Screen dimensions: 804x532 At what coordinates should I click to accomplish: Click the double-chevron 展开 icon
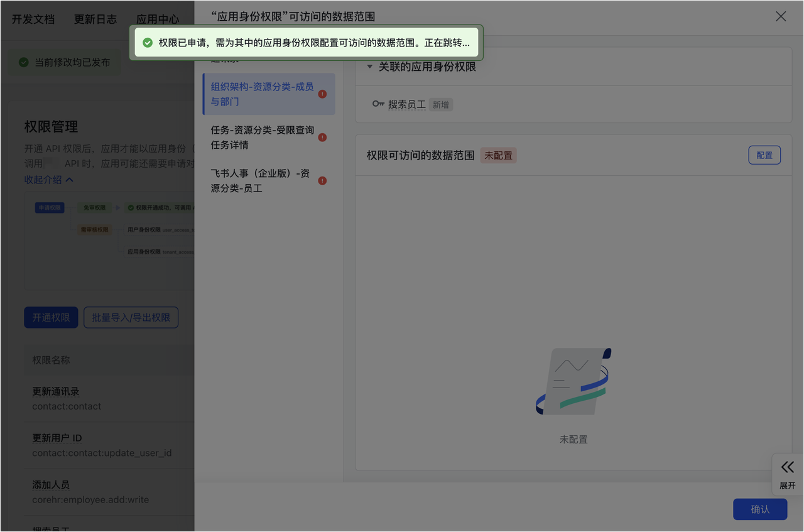click(788, 467)
